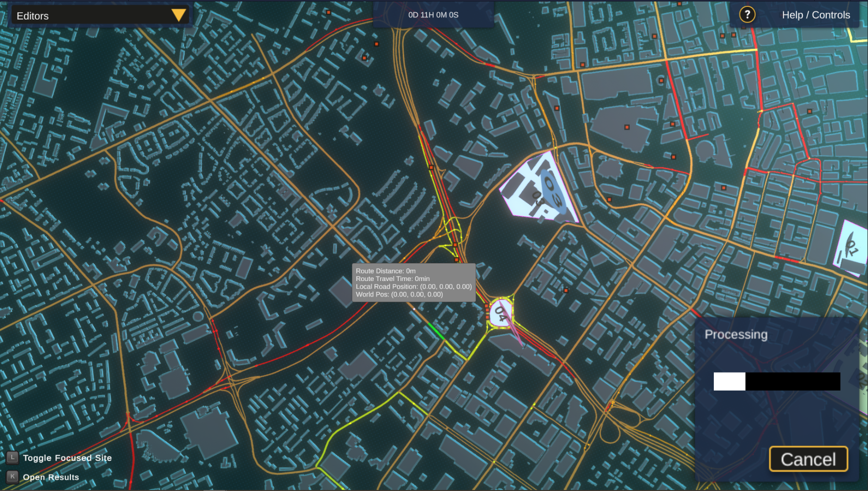This screenshot has width=868, height=491.
Task: Click the 0D 11H 0M 0S simulation clock
Action: (x=433, y=15)
